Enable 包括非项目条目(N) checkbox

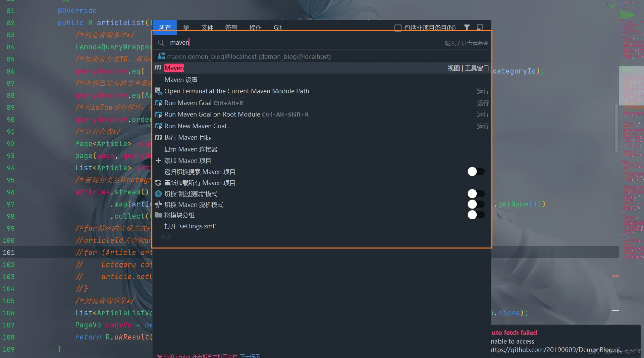pyautogui.click(x=398, y=28)
